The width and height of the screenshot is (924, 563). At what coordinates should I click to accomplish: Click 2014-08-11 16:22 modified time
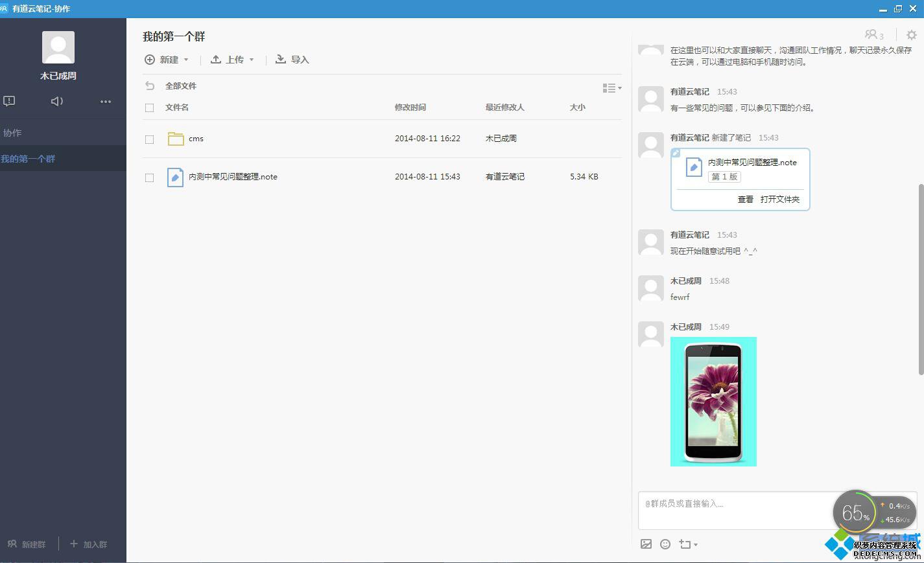click(427, 139)
